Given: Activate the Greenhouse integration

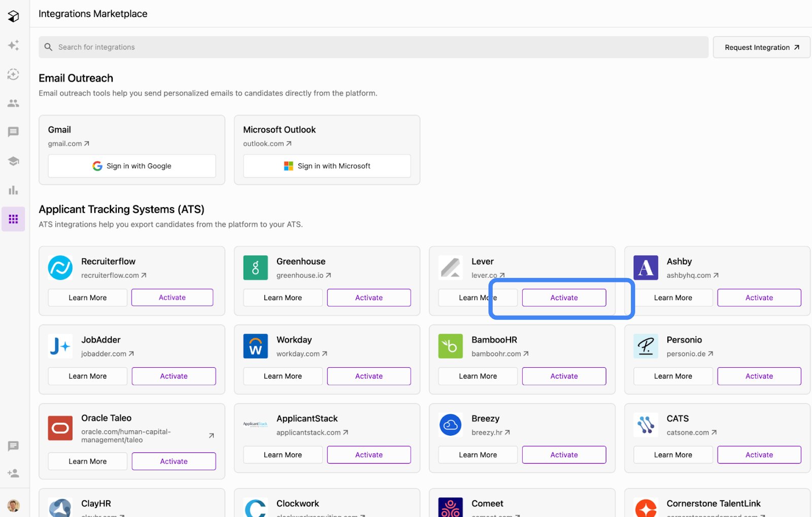Looking at the screenshot, I should coord(369,298).
